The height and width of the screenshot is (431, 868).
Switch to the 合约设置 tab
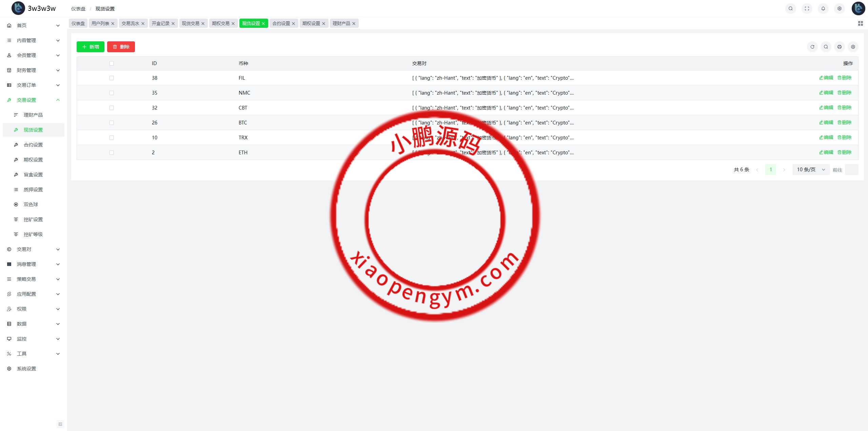click(x=281, y=23)
